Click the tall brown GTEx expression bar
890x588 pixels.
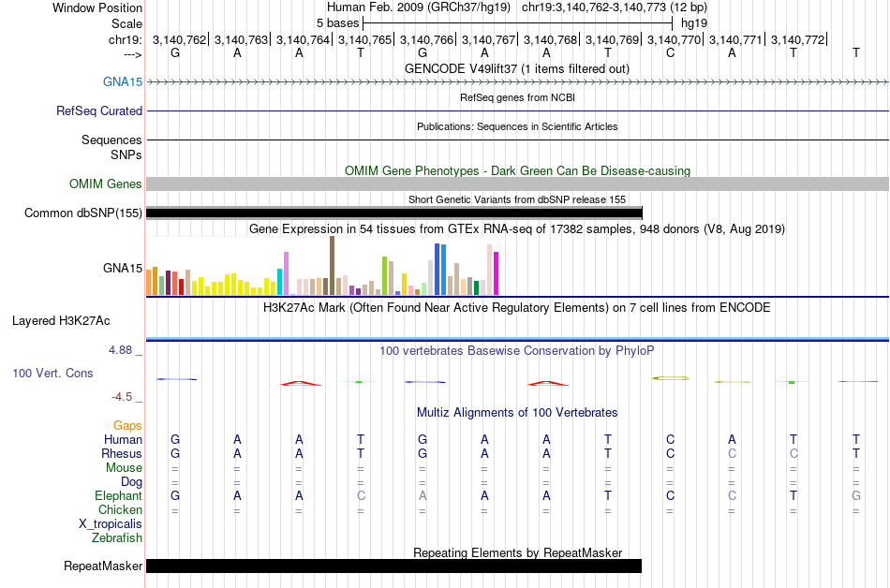[x=332, y=266]
